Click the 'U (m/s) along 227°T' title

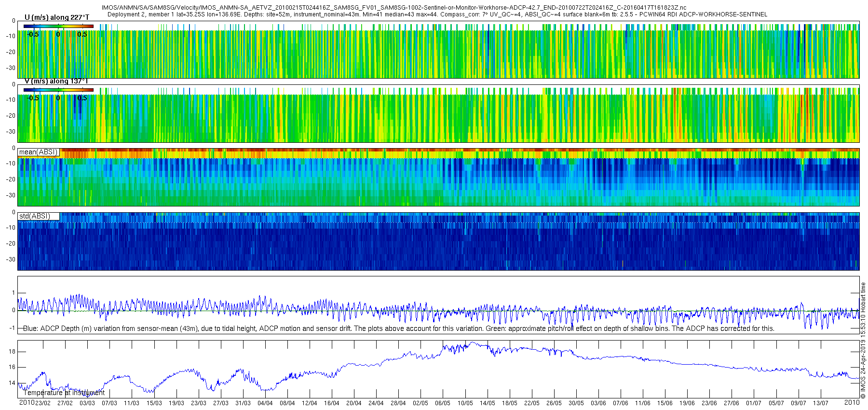(x=57, y=17)
